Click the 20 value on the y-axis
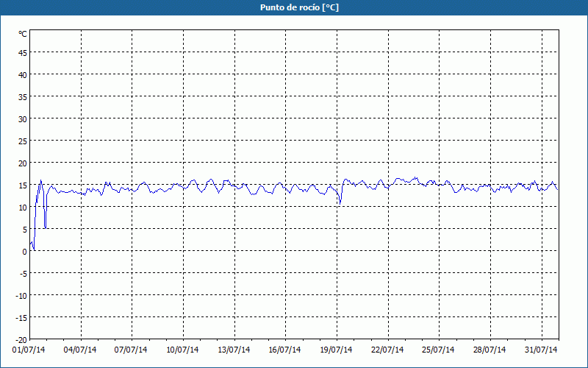 [23, 163]
